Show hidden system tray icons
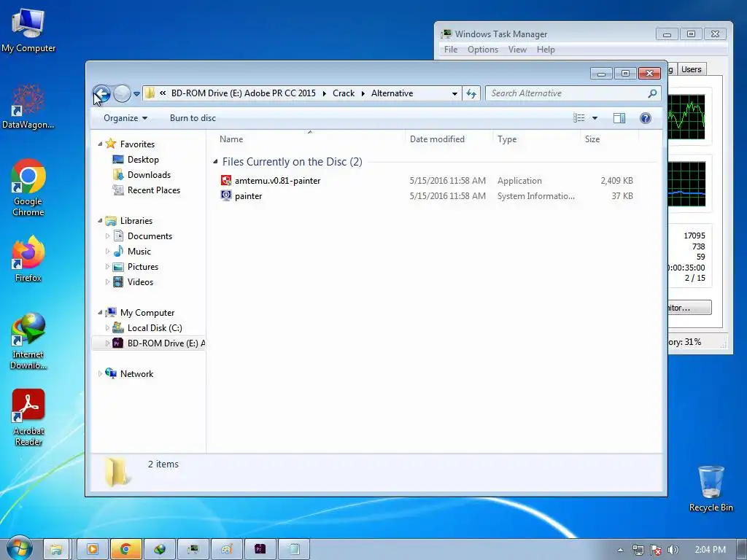Image resolution: width=747 pixels, height=560 pixels. (x=620, y=550)
